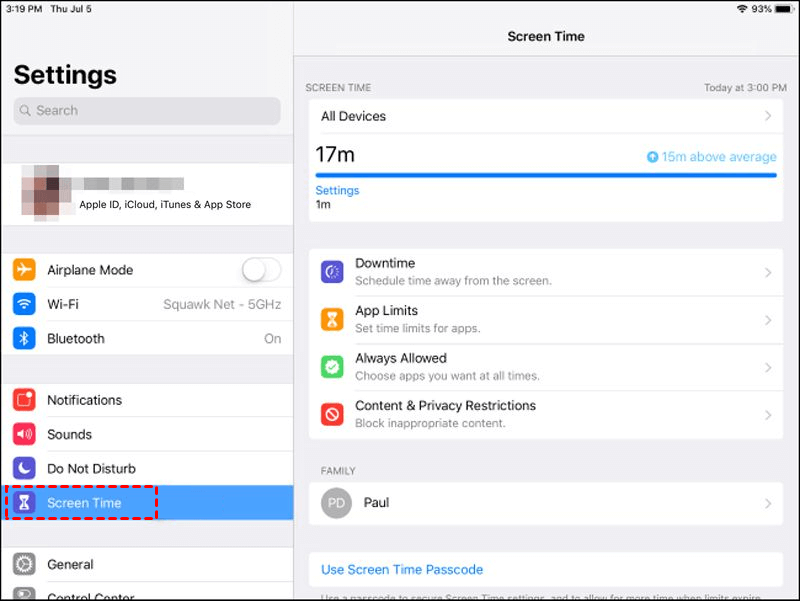
Task: Open Content & Privacy Restrictions chevron
Action: coord(768,415)
